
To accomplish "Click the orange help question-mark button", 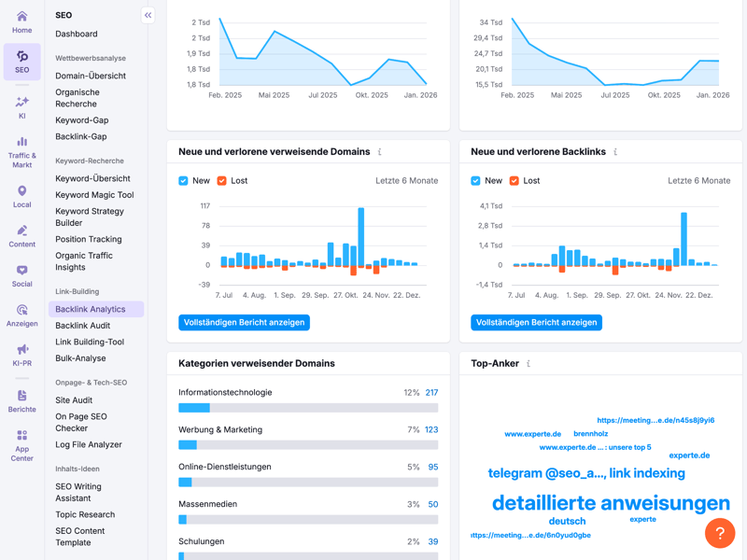I will 719,533.
